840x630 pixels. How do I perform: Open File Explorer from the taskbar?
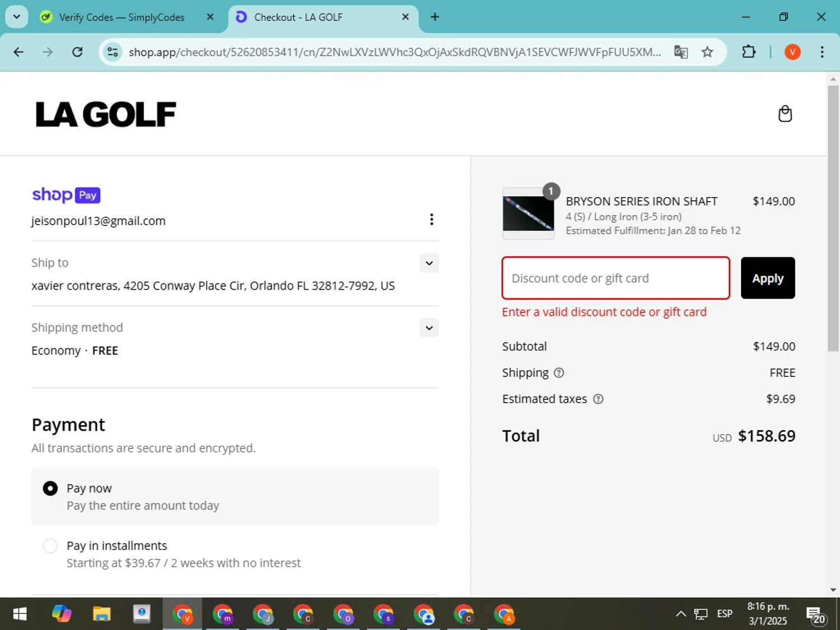click(x=101, y=614)
